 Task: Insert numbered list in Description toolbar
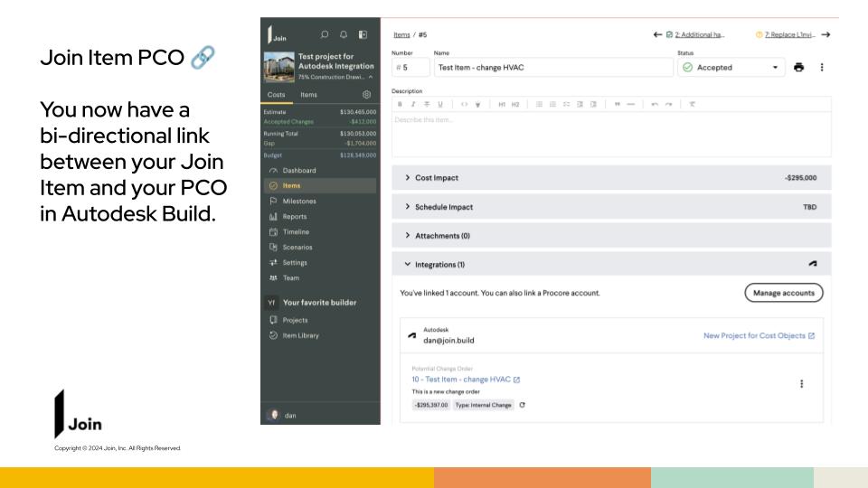click(x=552, y=104)
